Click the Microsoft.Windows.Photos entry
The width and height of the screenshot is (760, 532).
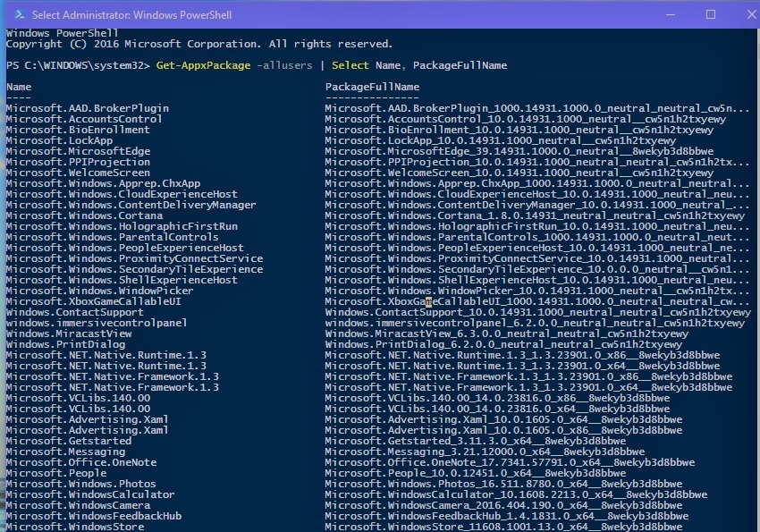(x=77, y=484)
